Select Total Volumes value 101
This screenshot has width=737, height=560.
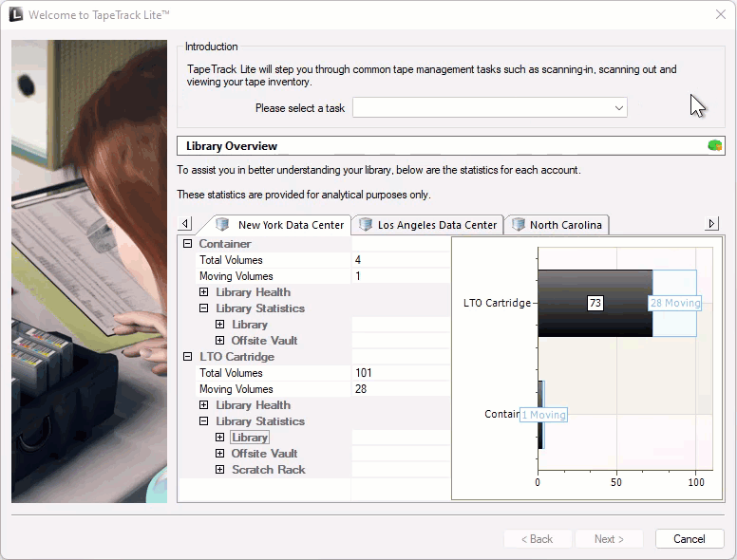coord(364,373)
